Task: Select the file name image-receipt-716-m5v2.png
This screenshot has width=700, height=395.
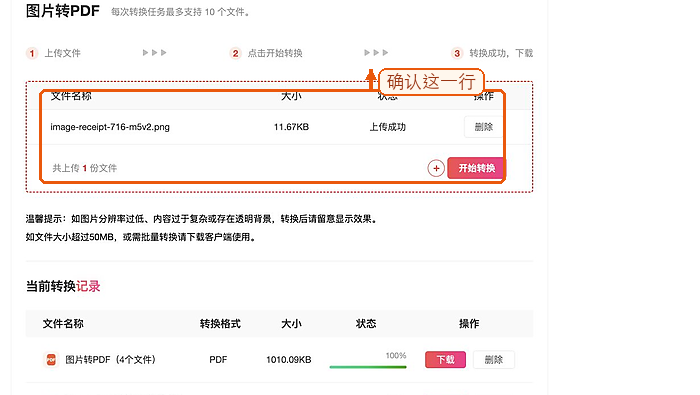Action: (x=110, y=127)
